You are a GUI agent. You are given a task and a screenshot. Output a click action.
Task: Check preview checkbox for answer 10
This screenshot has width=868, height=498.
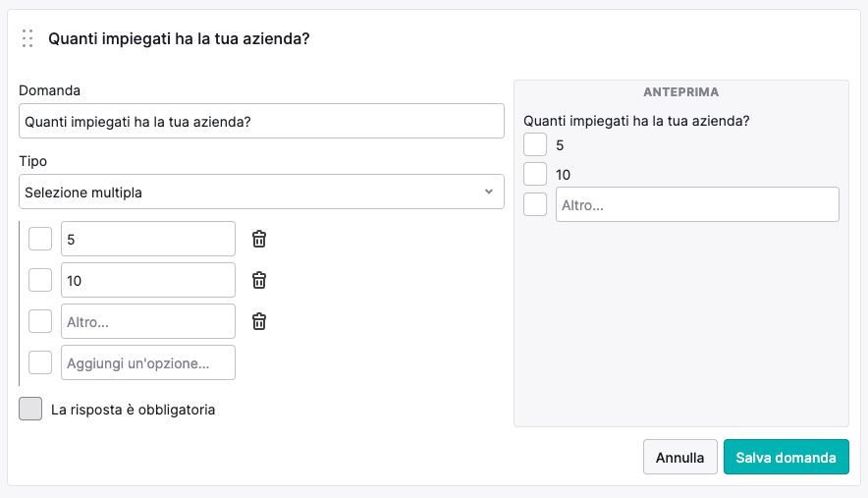tap(535, 175)
